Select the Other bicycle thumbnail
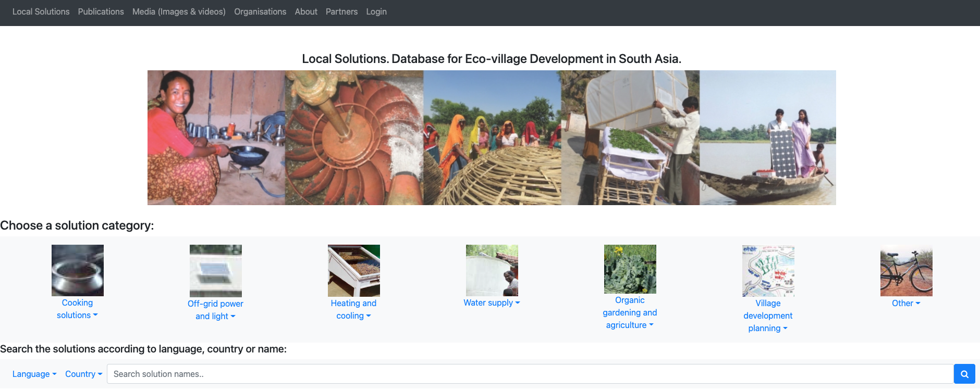 [x=906, y=271]
